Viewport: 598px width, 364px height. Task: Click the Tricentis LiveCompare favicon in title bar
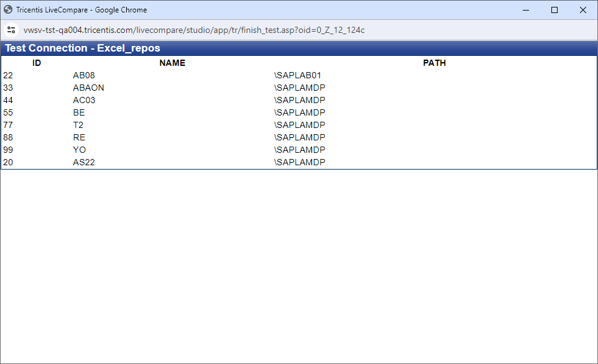click(x=9, y=9)
